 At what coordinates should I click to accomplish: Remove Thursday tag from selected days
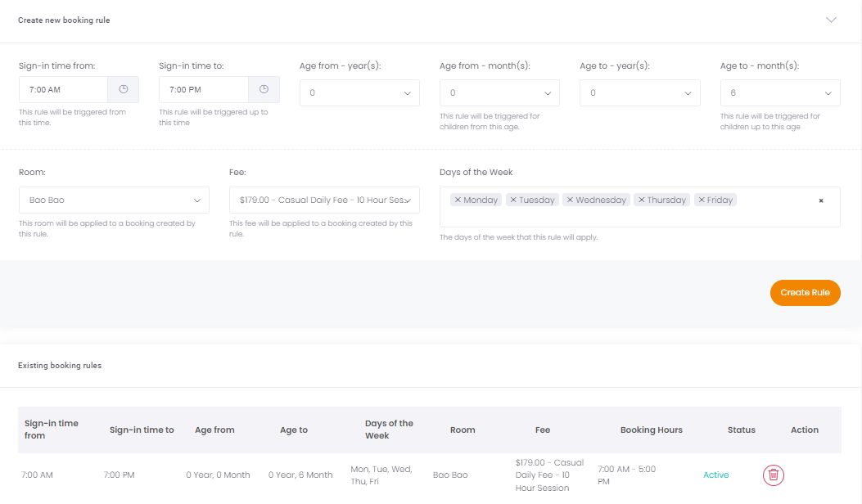(642, 200)
